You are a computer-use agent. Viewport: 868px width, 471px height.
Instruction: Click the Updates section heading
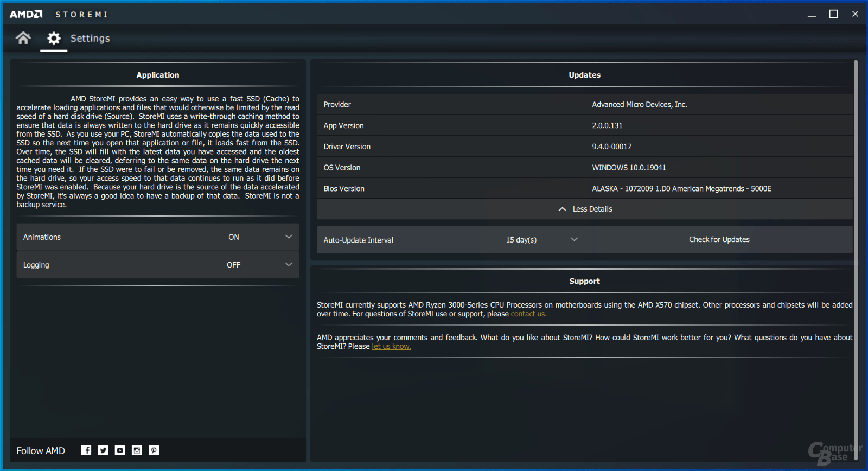(x=584, y=75)
